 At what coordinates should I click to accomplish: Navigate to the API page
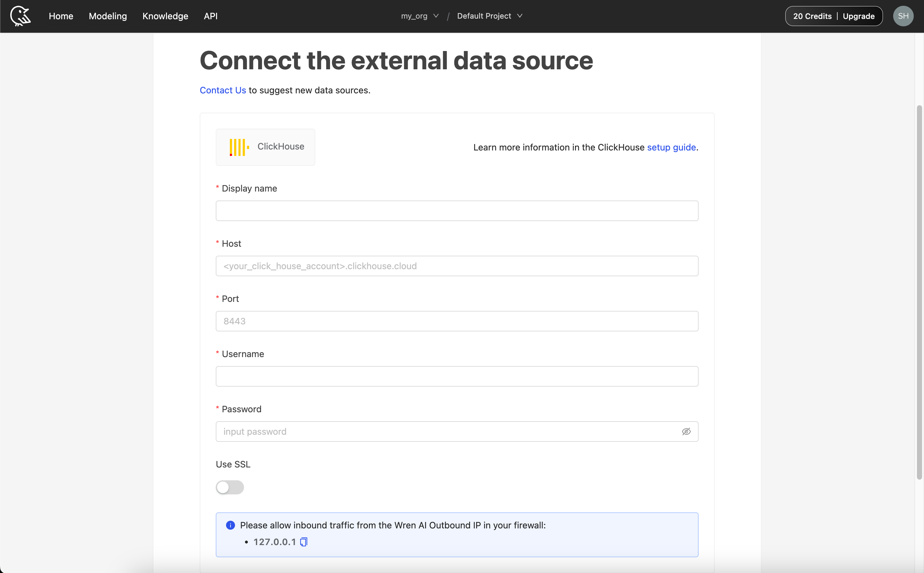(x=210, y=16)
